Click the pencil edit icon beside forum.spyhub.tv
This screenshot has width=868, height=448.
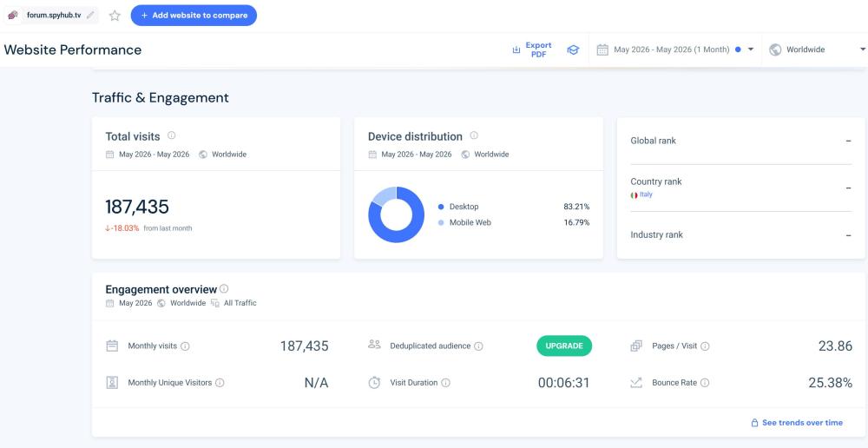pyautogui.click(x=91, y=15)
